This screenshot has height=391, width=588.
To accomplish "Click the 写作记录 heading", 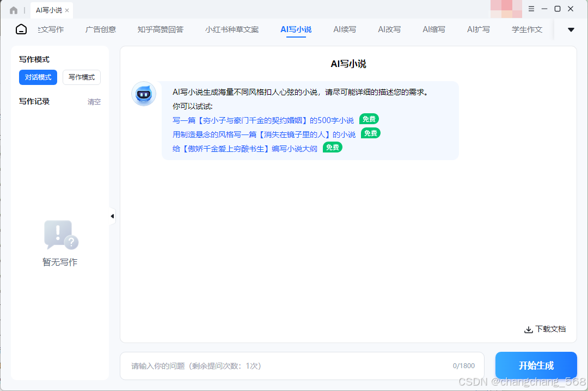I will click(x=34, y=101).
